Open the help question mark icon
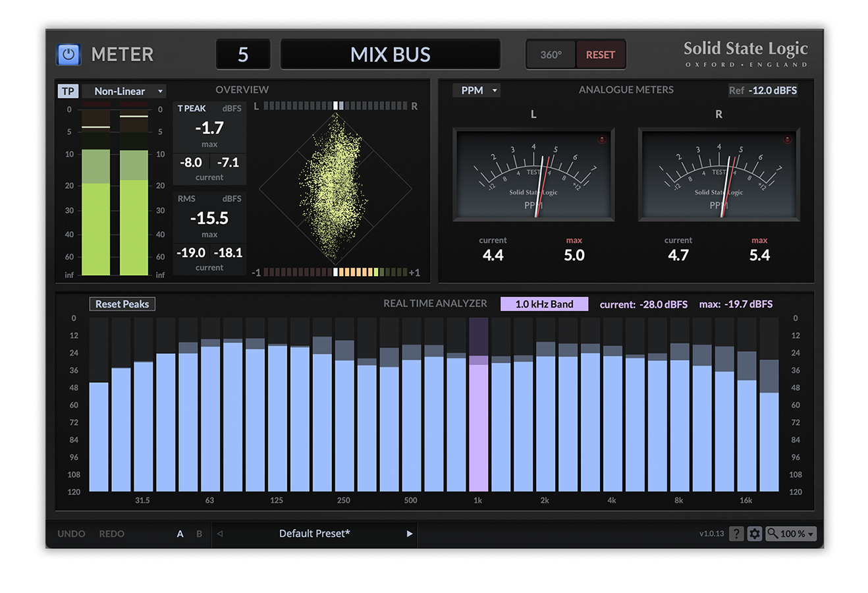Viewport: 868px width, 593px height. click(737, 534)
